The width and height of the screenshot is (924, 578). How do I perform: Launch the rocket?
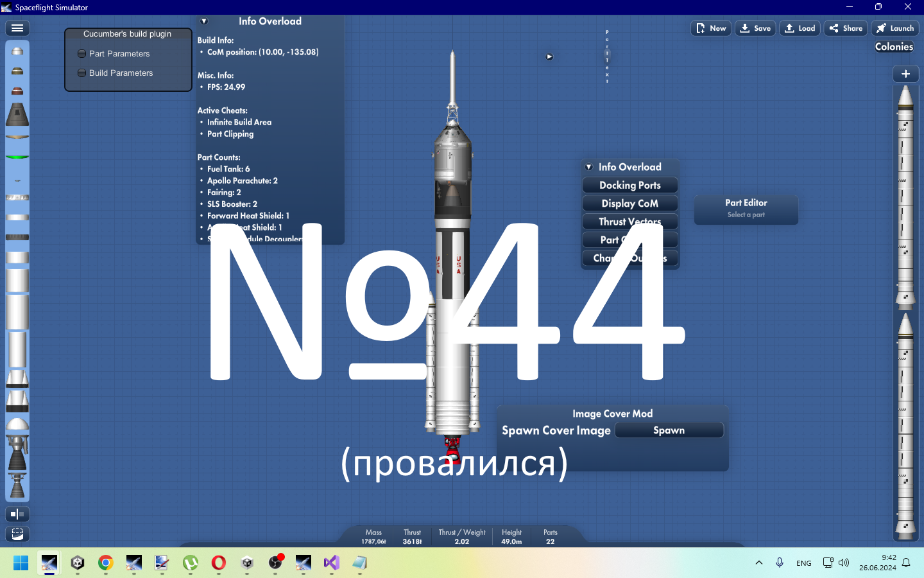[895, 28]
